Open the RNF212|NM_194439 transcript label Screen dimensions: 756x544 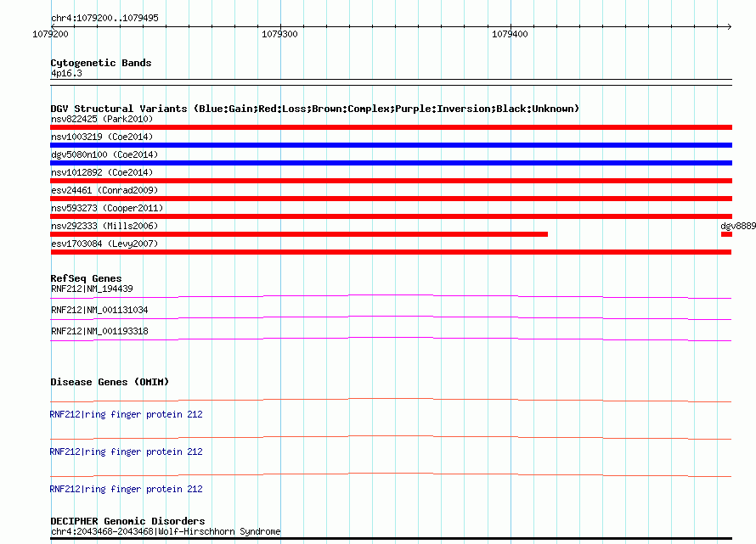(92, 289)
